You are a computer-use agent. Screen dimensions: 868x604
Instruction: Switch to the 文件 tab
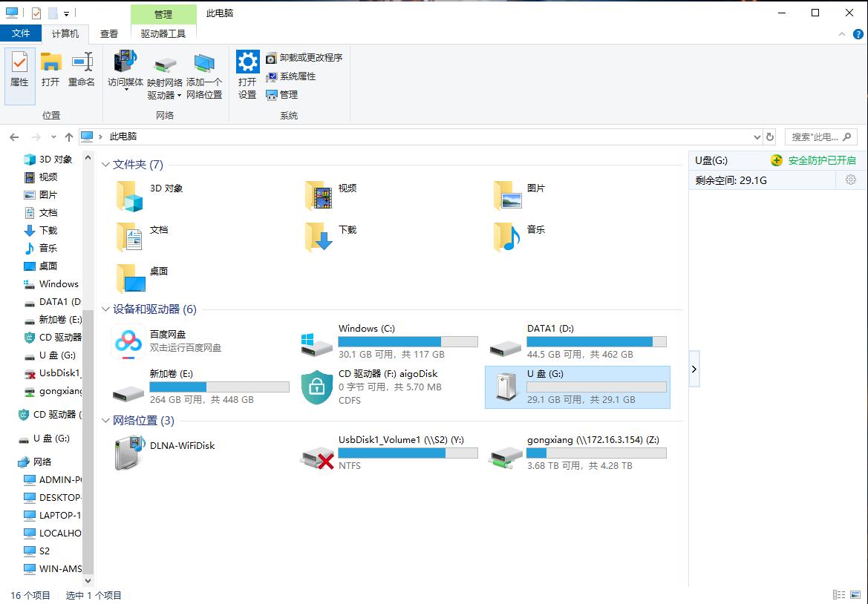click(x=21, y=33)
